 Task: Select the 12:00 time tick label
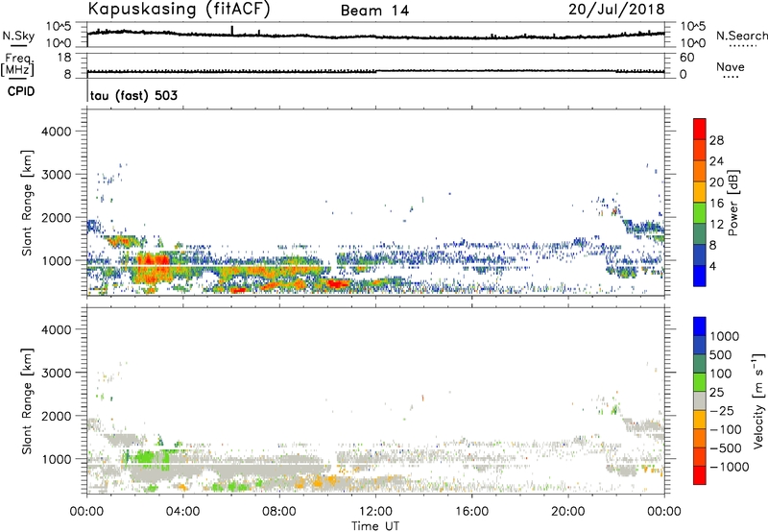(375, 512)
